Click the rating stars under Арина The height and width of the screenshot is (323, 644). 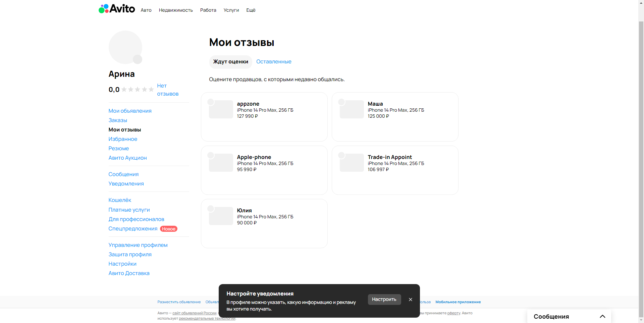coord(138,90)
